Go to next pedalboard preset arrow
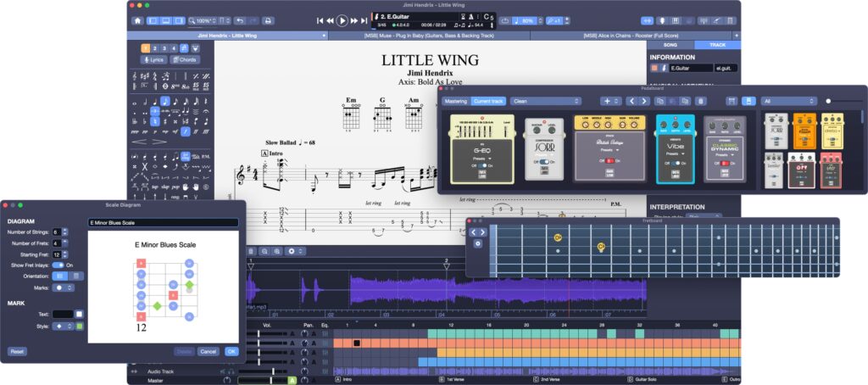Screen dimensions: 868x385 tap(643, 101)
